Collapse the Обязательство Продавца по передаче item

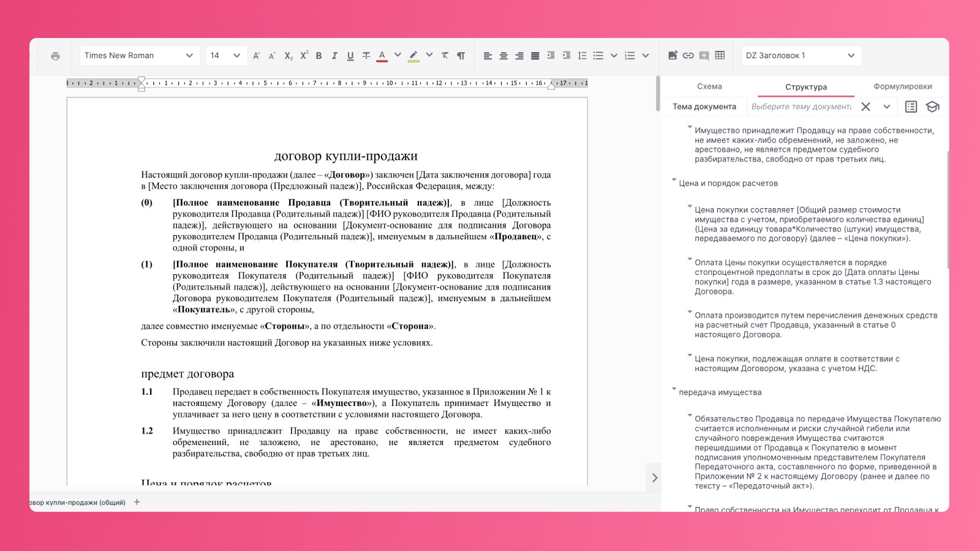pos(690,415)
